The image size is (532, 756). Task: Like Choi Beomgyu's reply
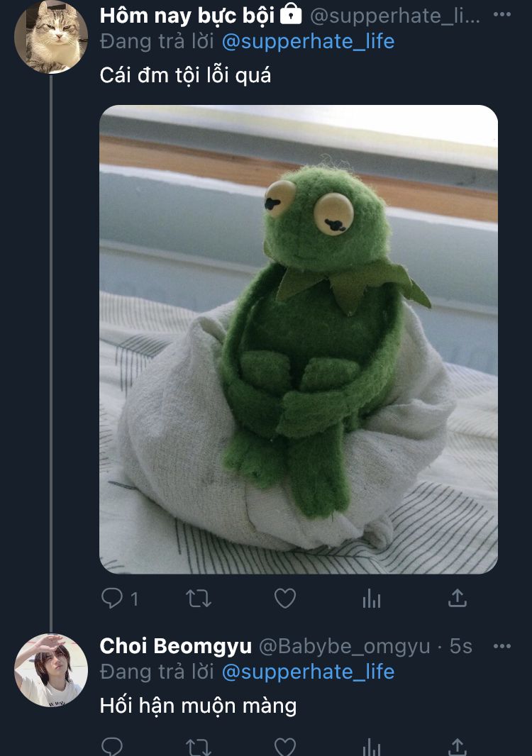point(285,746)
